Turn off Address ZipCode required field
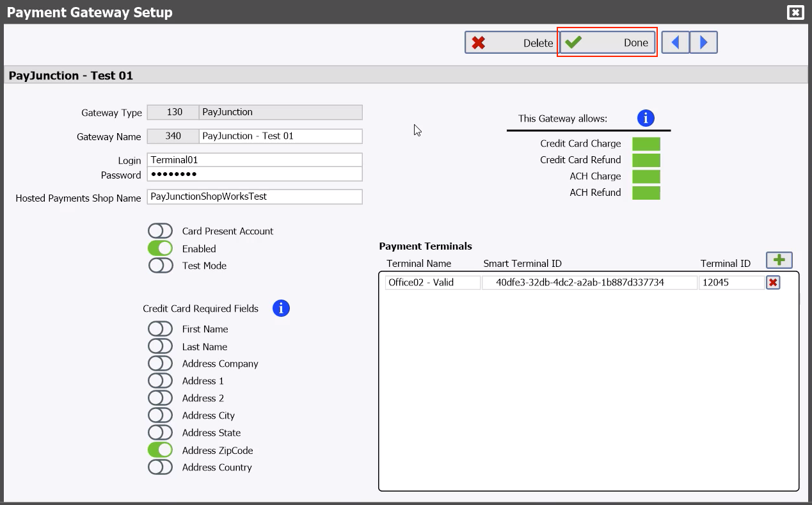Viewport: 812px width, 505px height. [161, 450]
